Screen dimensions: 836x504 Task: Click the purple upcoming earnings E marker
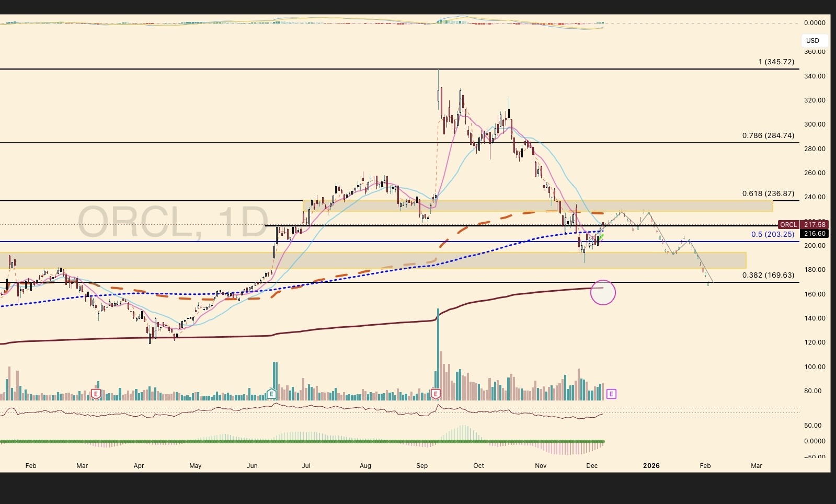click(x=611, y=394)
